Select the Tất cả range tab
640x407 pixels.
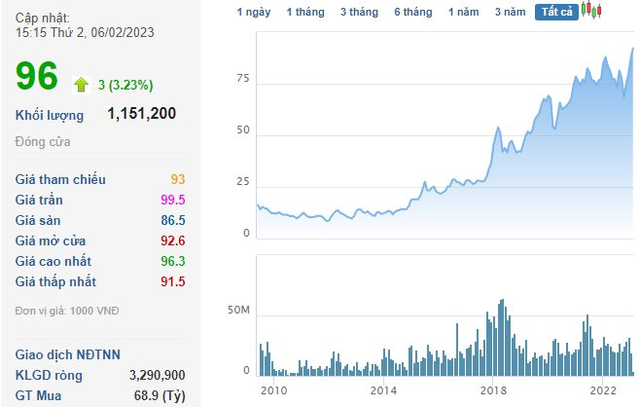pyautogui.click(x=556, y=12)
